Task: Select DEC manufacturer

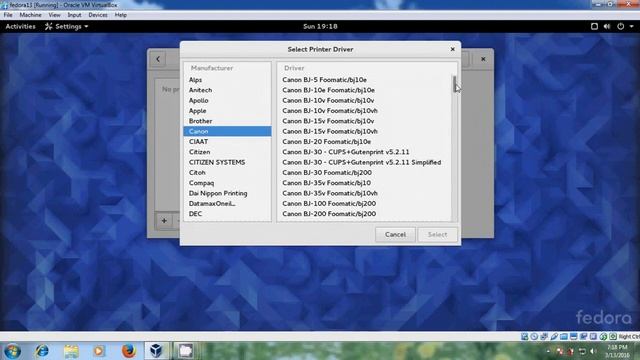Action: 227,213
